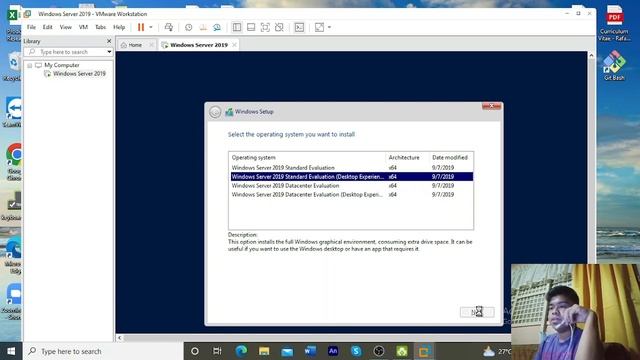640x360 pixels.
Task: Revert virtual machine to its previous snapshot
Action: click(x=203, y=27)
